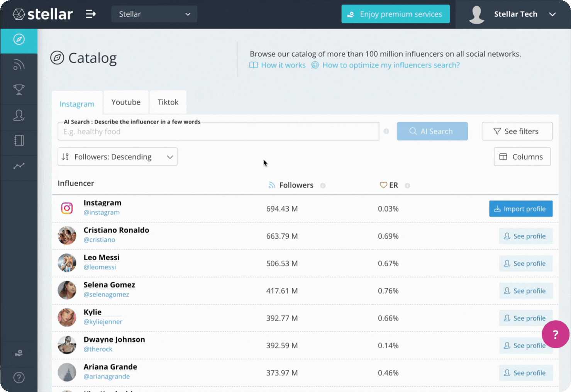Import the Instagram profile

coord(520,209)
